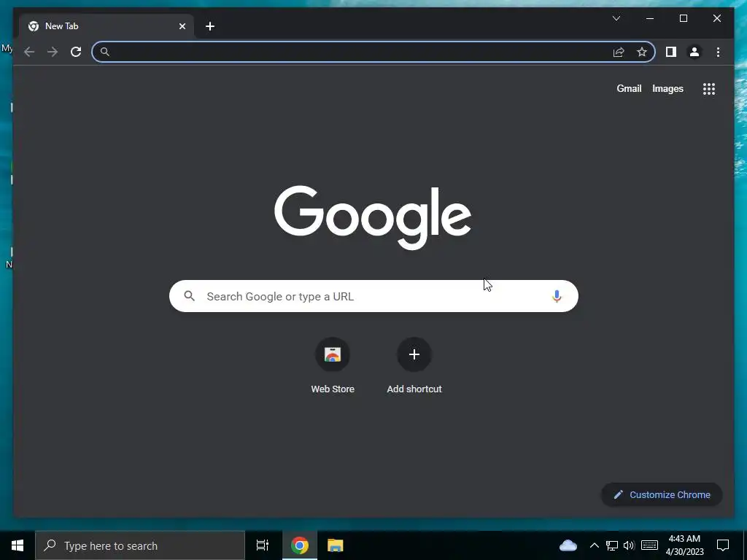The width and height of the screenshot is (747, 560).
Task: Open the Windows Start menu
Action: [18, 545]
